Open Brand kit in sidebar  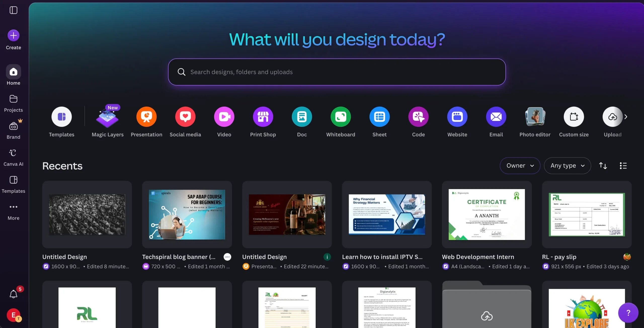(x=13, y=130)
